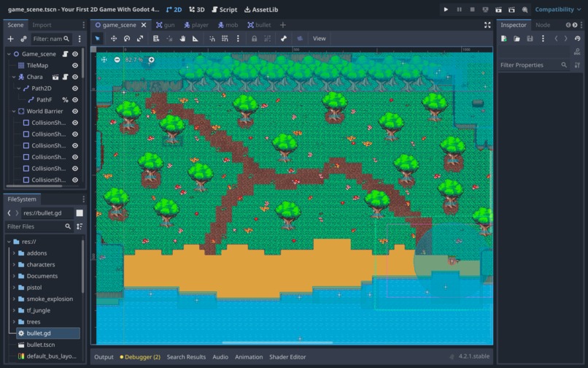
Task: Switch to the 3D workspace
Action: click(x=196, y=9)
